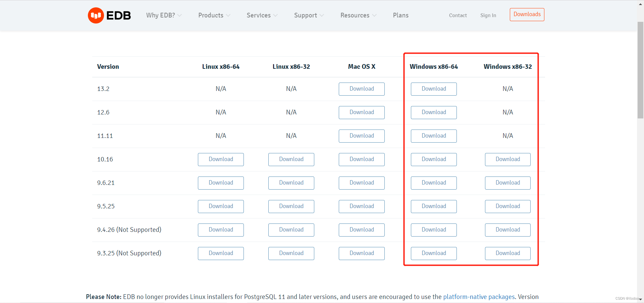The width and height of the screenshot is (644, 303).
Task: Download version 9.3.25 for Linux x86-32
Action: (x=291, y=253)
